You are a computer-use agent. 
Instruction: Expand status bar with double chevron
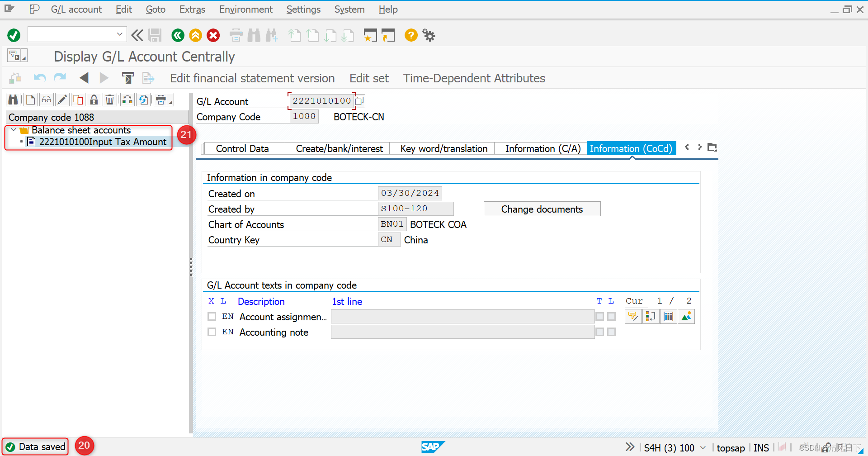630,447
